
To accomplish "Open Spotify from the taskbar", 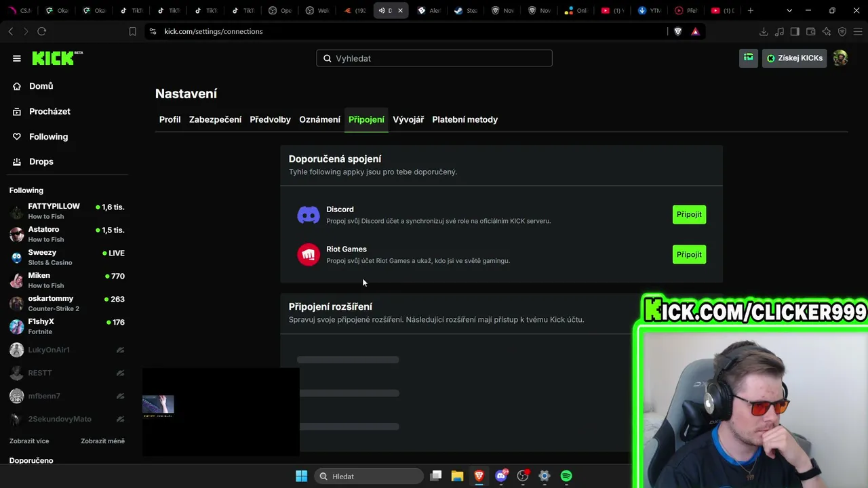I will tap(566, 476).
